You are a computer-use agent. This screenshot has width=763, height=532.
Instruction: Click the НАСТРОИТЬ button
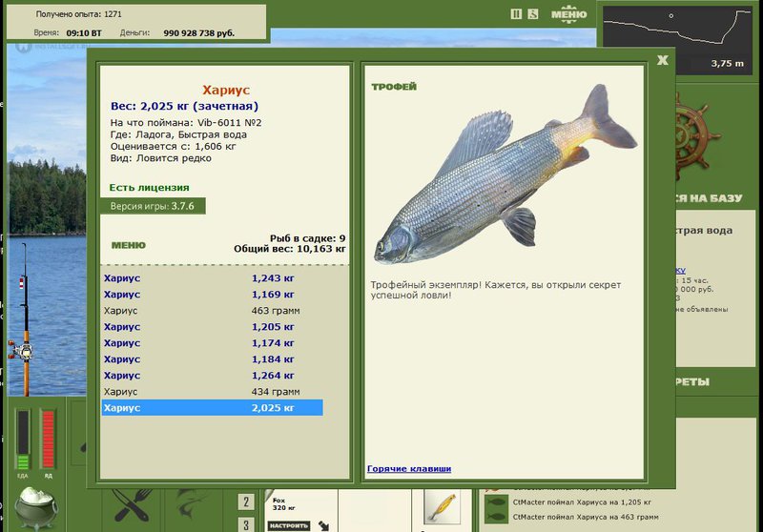289,525
